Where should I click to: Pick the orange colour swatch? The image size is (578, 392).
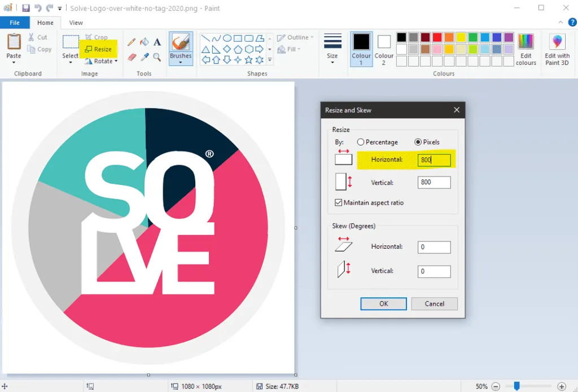click(449, 37)
